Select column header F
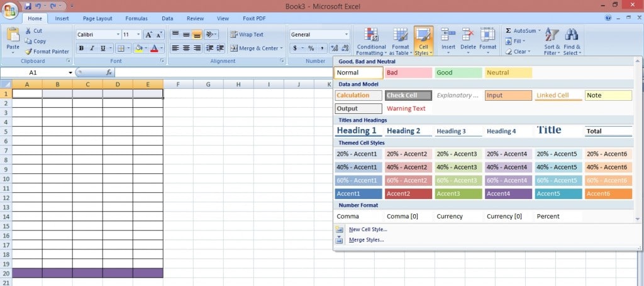The height and width of the screenshot is (286, 644). [178, 84]
